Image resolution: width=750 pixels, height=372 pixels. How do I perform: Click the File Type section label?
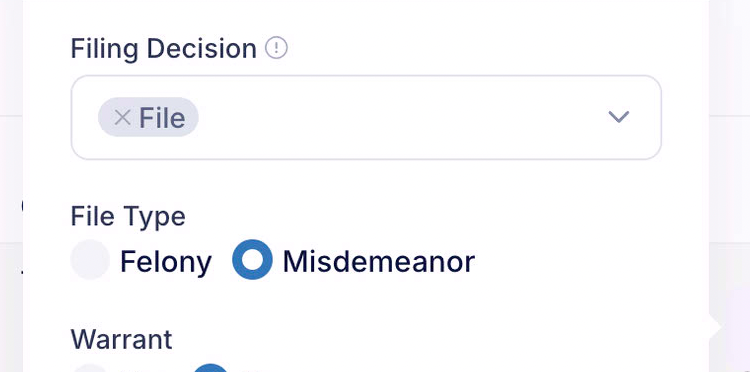(x=128, y=217)
